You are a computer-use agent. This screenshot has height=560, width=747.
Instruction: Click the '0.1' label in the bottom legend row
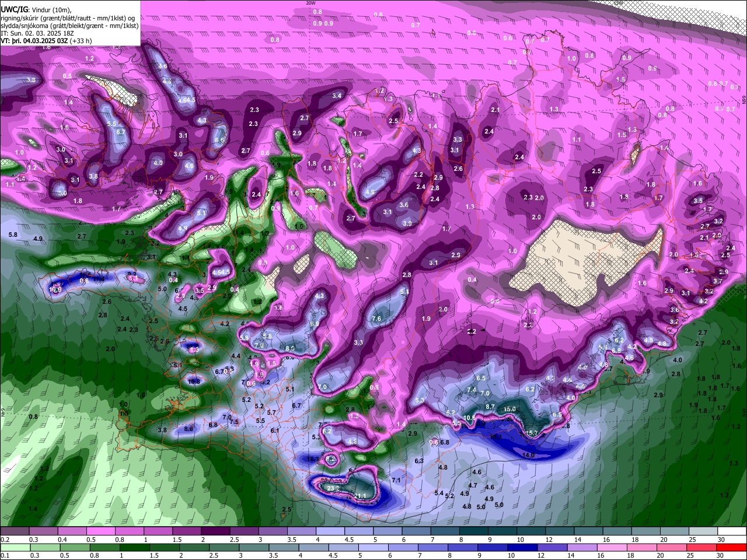(4, 555)
